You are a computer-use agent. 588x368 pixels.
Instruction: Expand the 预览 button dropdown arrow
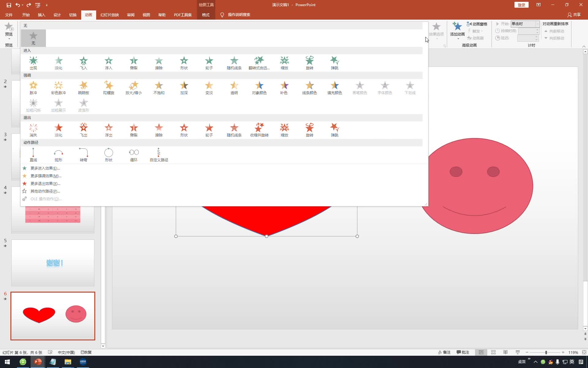pyautogui.click(x=9, y=39)
